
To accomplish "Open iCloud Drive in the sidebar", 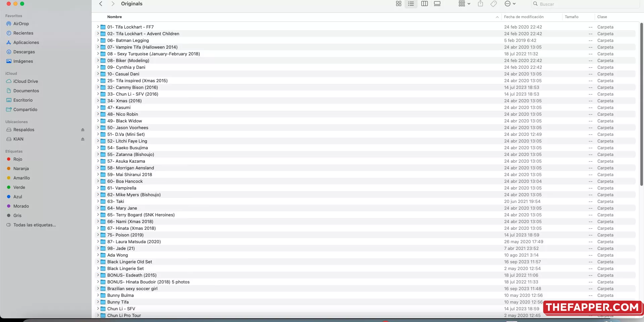I will [25, 82].
